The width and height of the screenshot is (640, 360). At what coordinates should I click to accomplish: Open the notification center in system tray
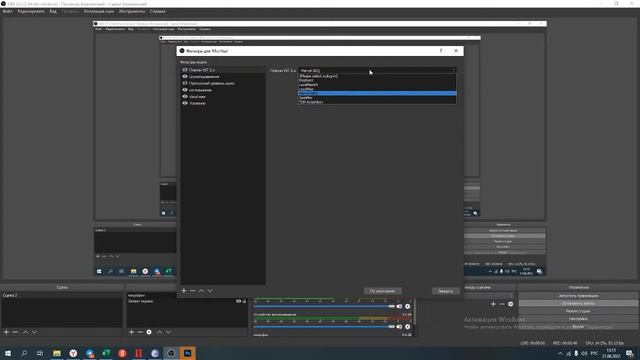630,353
